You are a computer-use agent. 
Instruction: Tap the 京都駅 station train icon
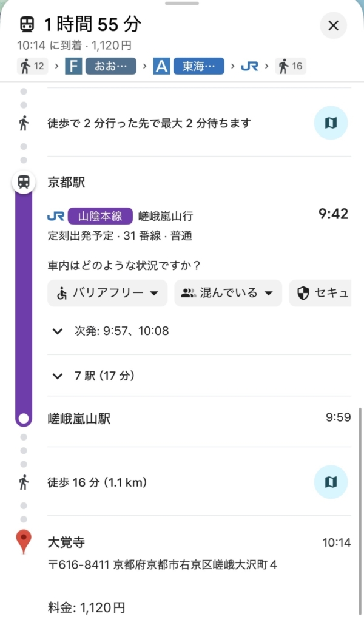[24, 182]
